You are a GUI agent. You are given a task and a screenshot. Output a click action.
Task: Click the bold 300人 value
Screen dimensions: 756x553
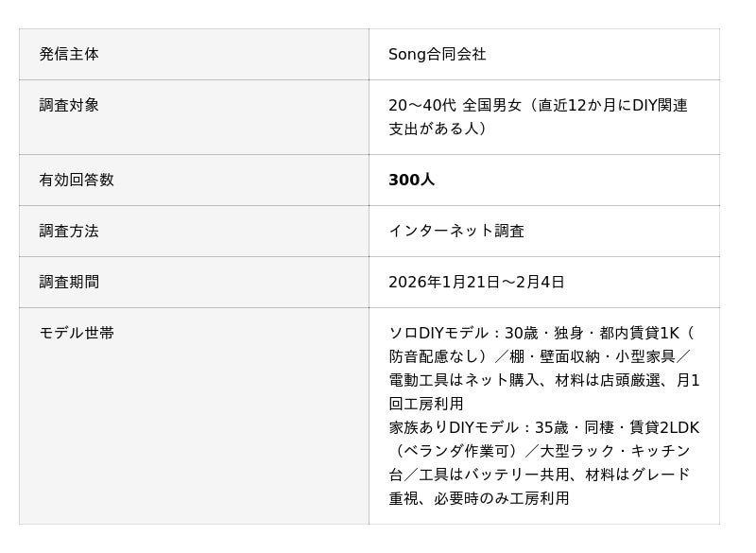411,181
